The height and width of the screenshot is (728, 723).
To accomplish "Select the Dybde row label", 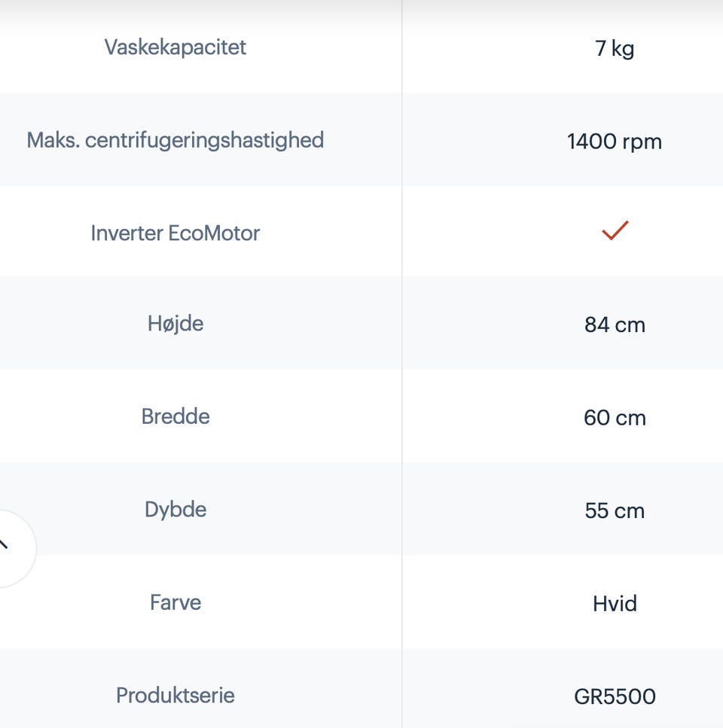I will click(175, 510).
